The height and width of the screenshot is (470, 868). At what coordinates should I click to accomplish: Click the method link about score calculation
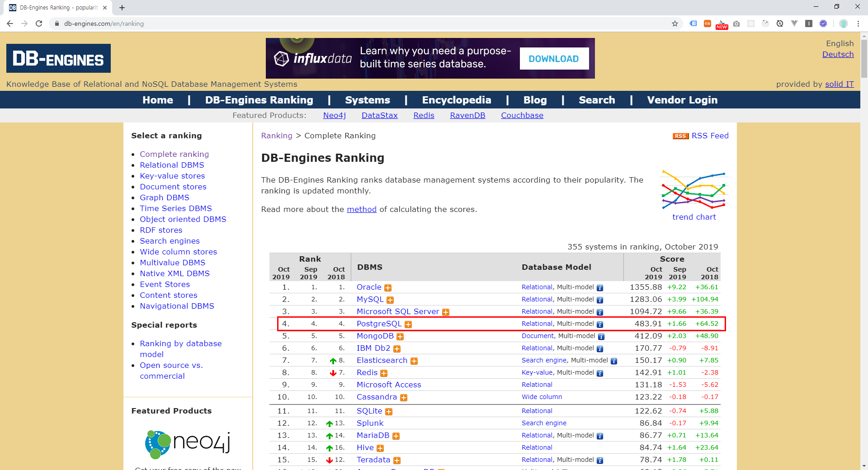(362, 209)
